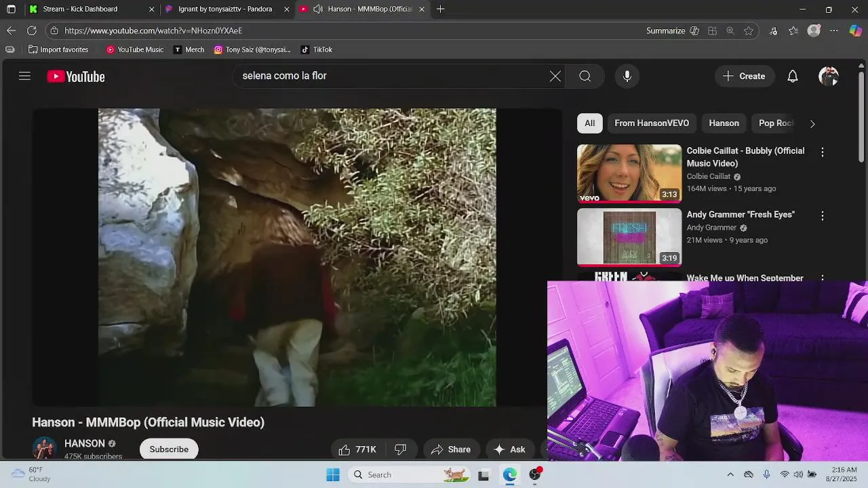
Task: Open Edge settings and more menu
Action: tap(834, 30)
